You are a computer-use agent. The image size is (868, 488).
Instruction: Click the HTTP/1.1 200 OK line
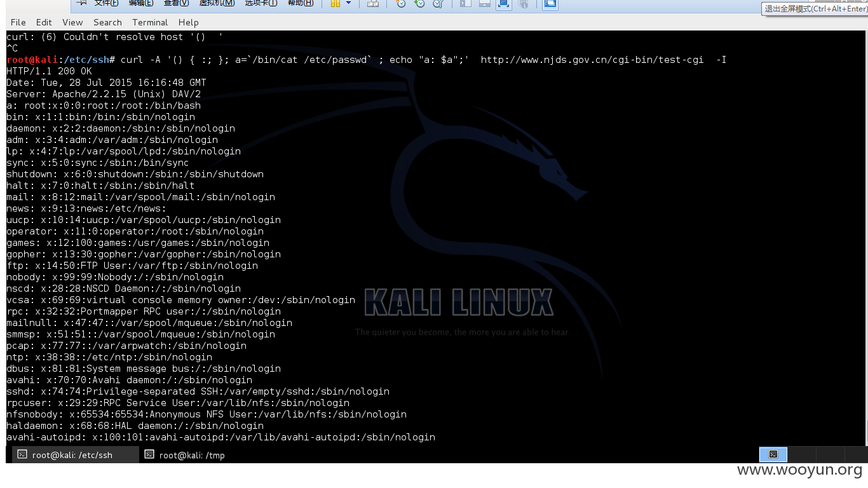pos(49,71)
